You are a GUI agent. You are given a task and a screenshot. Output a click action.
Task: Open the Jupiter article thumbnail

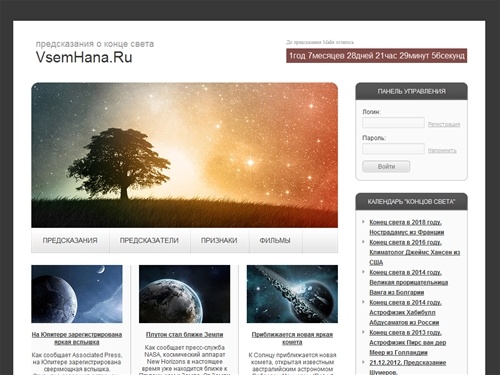coord(77,294)
